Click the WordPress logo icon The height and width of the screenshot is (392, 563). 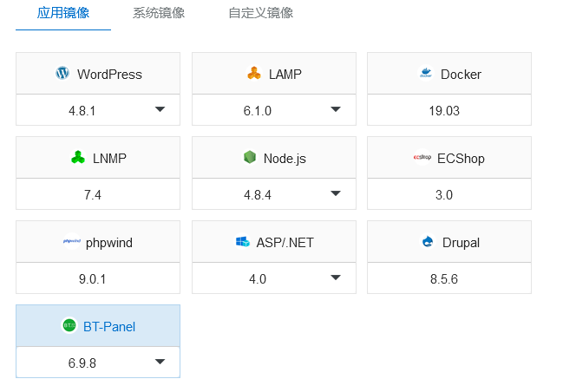coord(62,74)
